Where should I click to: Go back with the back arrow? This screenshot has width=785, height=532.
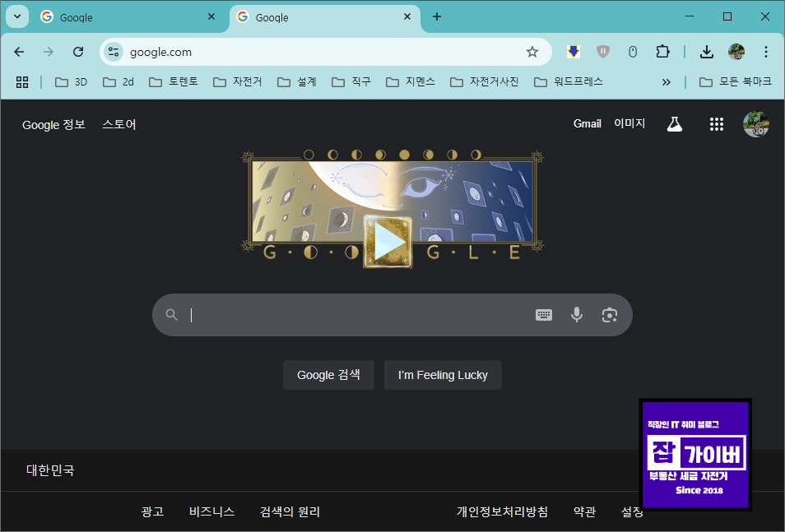tap(19, 52)
